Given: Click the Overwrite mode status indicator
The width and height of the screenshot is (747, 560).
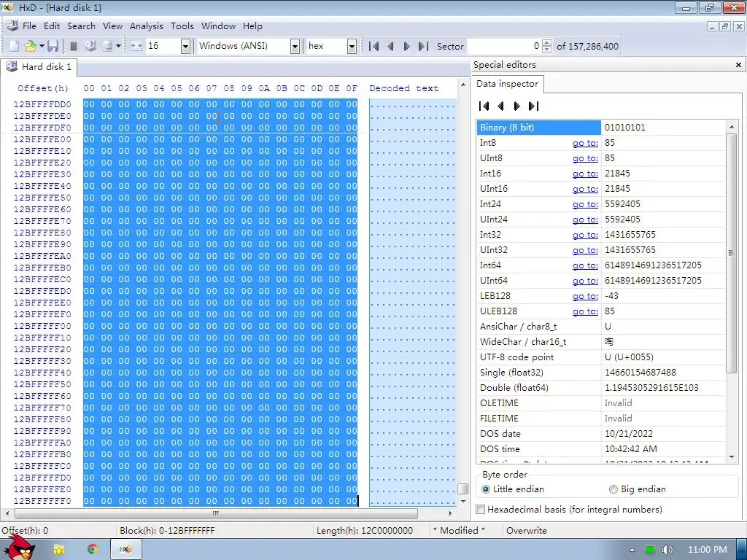Looking at the screenshot, I should pos(527,531).
